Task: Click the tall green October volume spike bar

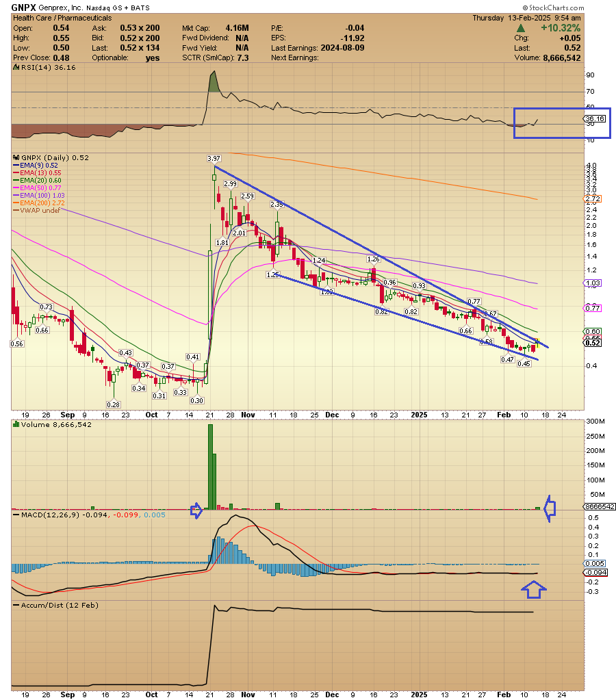Action: [x=210, y=467]
